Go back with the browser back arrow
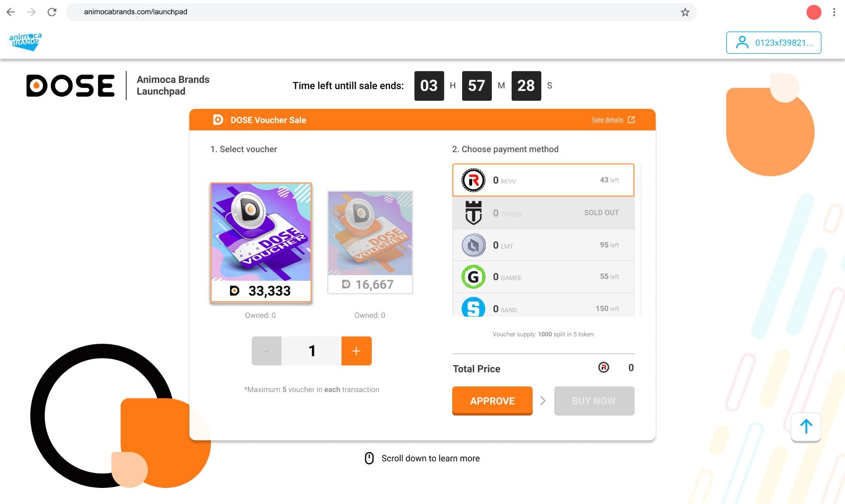Viewport: 845px width, 504px height. [x=11, y=12]
